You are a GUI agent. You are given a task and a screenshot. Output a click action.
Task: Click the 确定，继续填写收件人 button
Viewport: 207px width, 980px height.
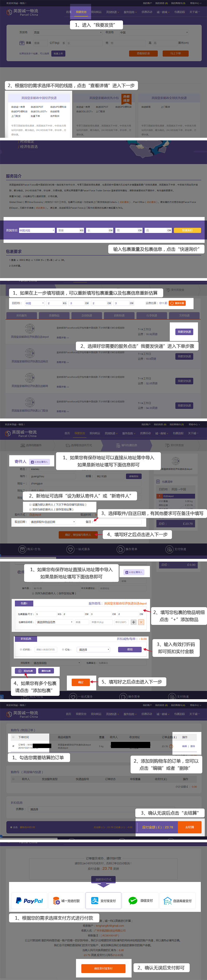(78, 534)
